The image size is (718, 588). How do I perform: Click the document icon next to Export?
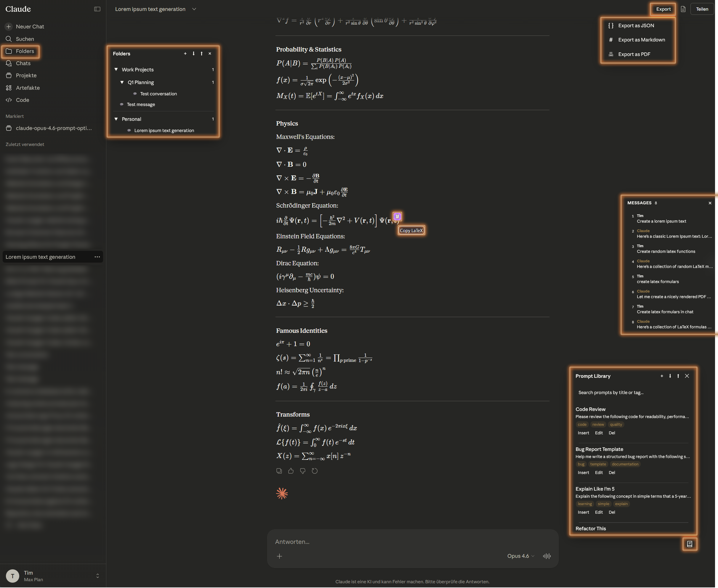pos(683,9)
